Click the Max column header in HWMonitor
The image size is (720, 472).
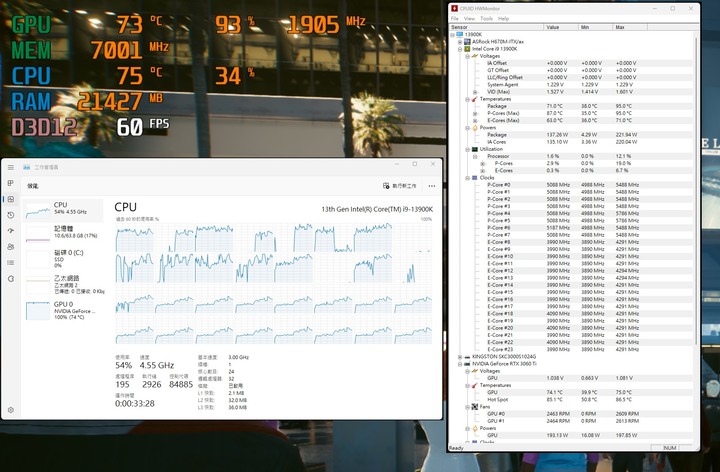coord(630,27)
